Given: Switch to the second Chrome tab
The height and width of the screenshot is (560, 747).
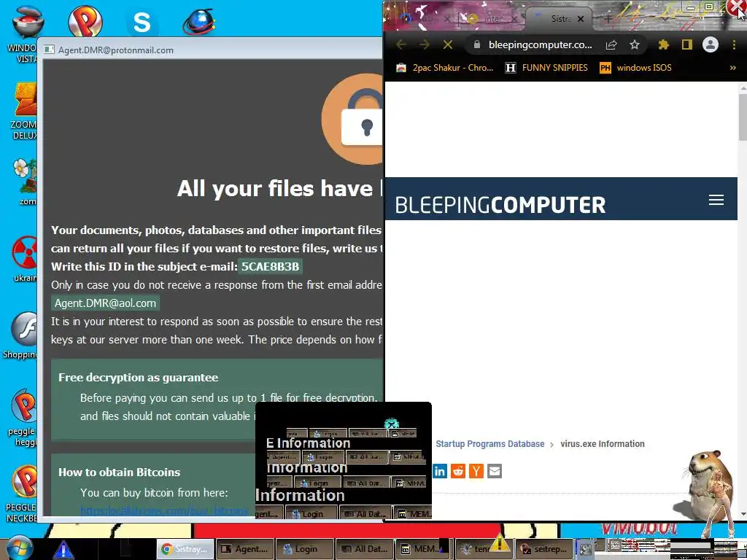Looking at the screenshot, I should 491,19.
